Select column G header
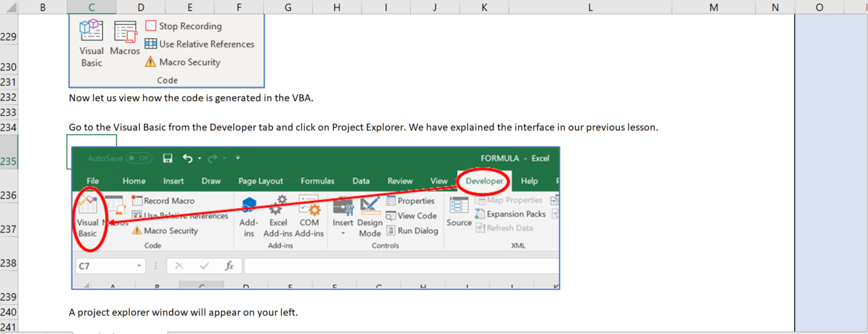Viewport: 868px width, 334px height. [x=288, y=7]
